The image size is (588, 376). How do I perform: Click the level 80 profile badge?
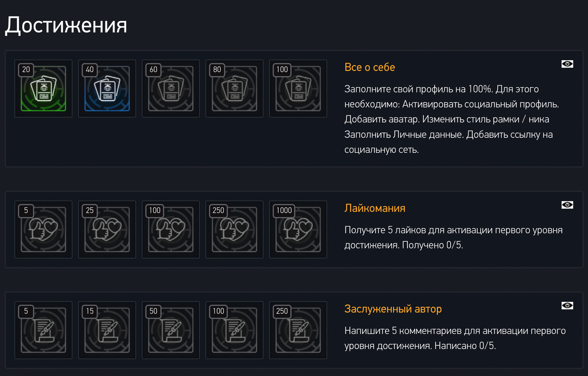[x=234, y=88]
